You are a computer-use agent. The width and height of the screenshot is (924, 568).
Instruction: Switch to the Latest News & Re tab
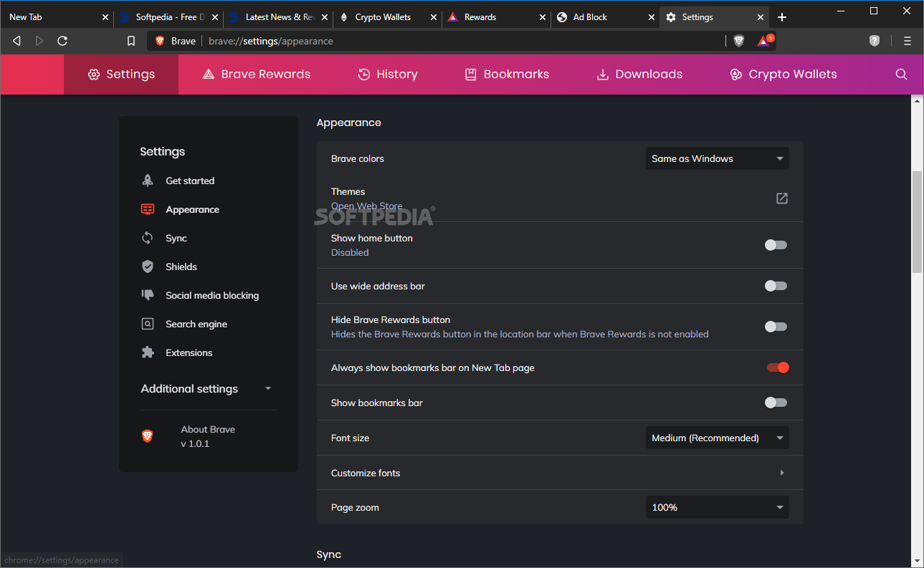tap(277, 17)
